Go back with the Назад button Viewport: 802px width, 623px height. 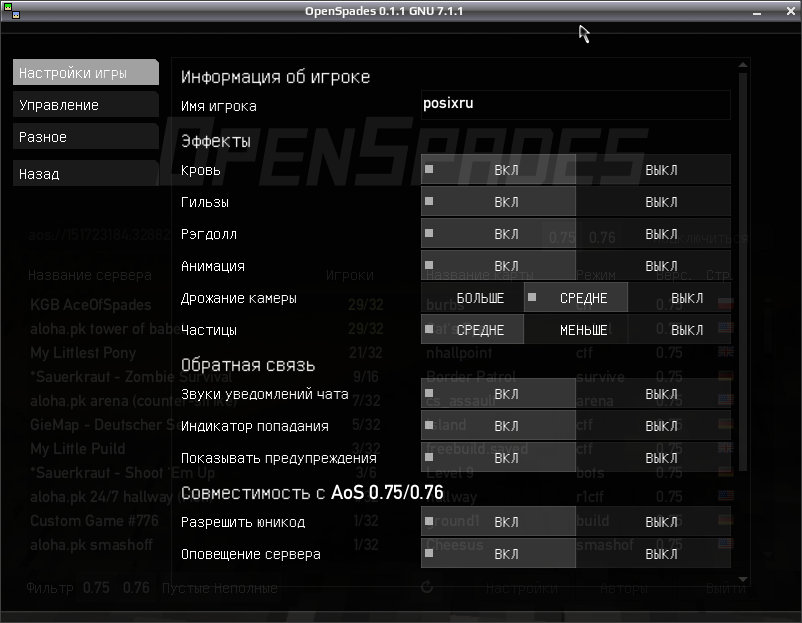85,174
